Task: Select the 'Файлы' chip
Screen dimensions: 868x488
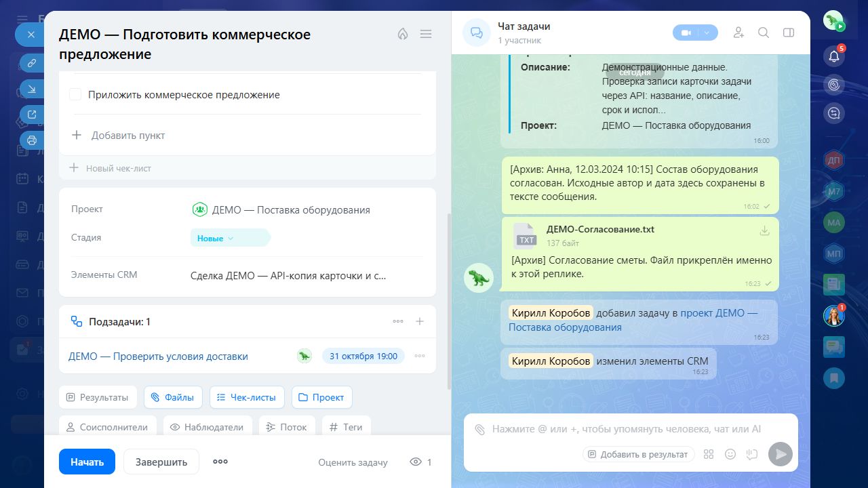Action: 173,397
